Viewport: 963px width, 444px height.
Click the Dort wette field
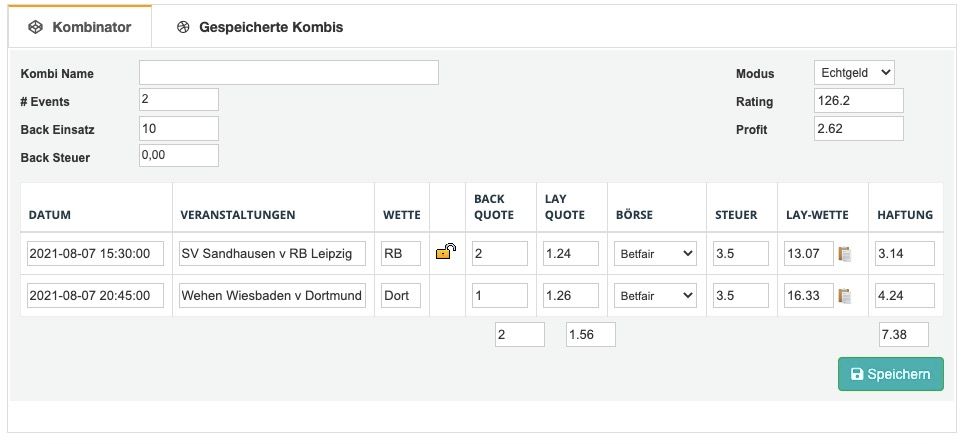point(401,295)
